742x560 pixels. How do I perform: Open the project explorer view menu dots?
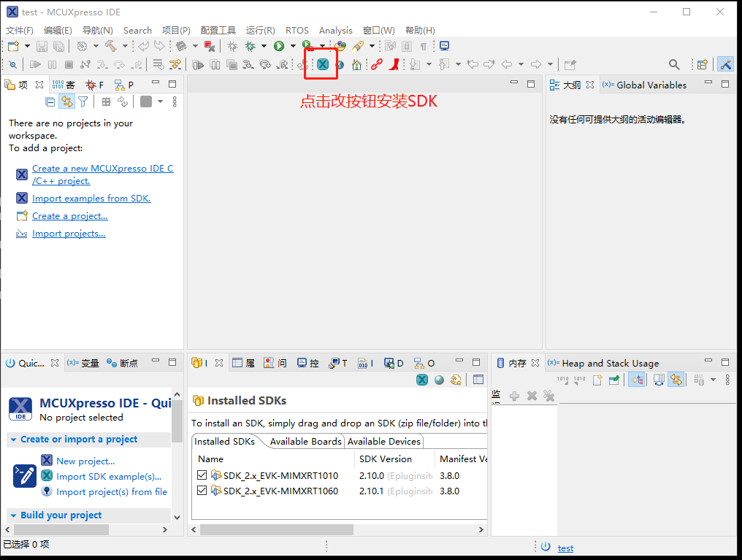pyautogui.click(x=175, y=101)
